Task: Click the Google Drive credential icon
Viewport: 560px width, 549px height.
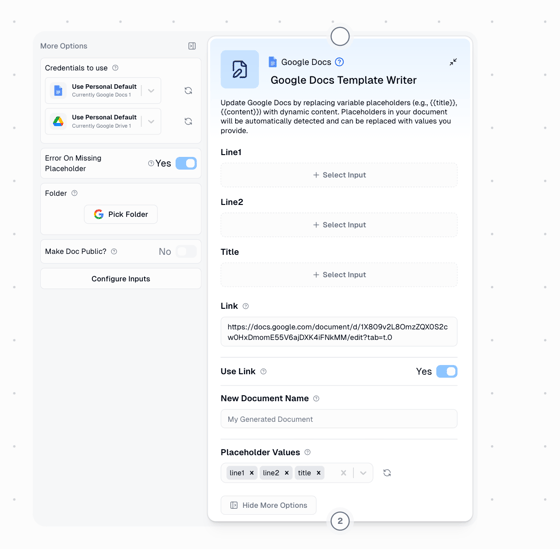Action: coord(58,121)
